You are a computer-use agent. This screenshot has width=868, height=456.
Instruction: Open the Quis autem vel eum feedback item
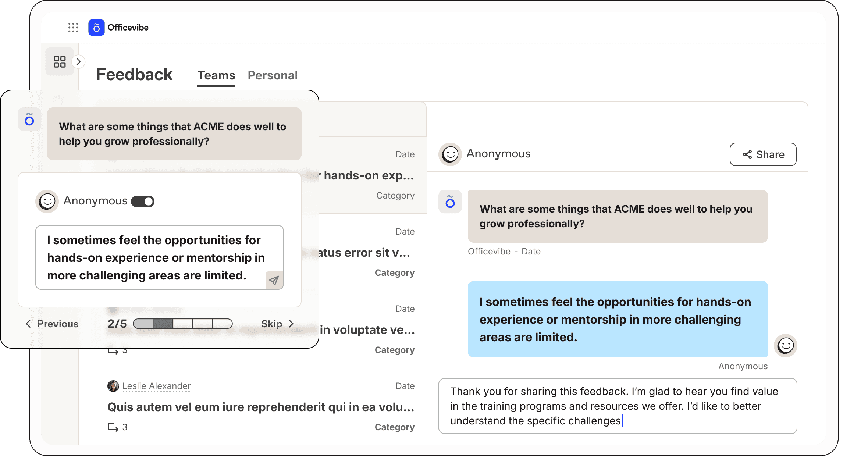coord(260,407)
